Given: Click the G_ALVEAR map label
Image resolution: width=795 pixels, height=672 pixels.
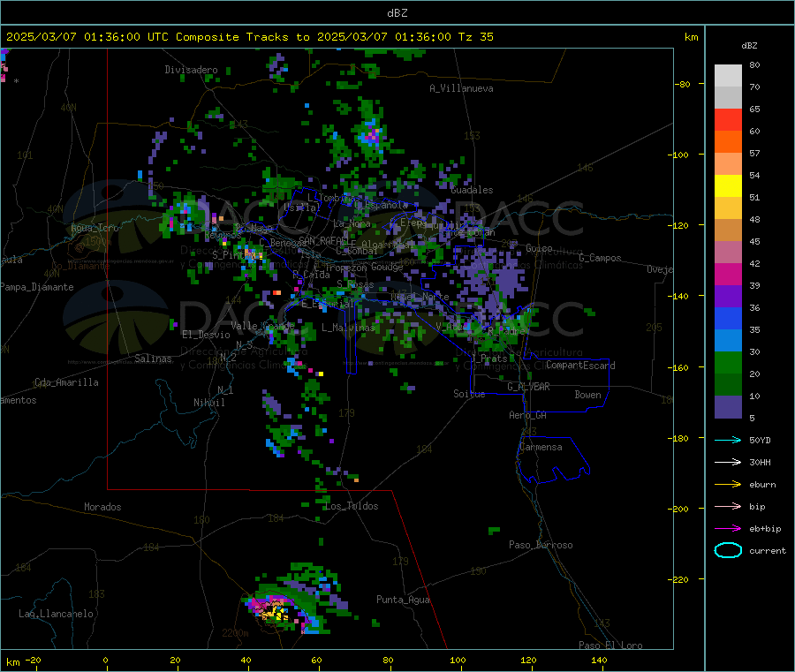Looking at the screenshot, I should (528, 387).
